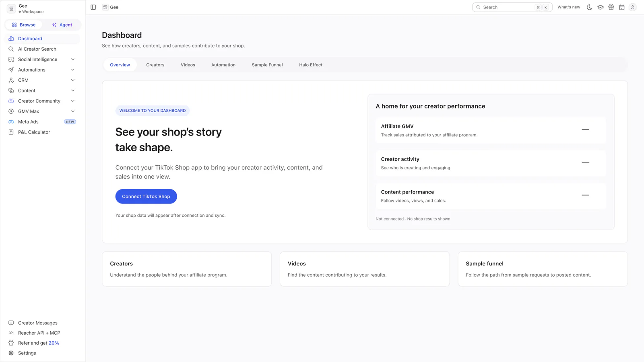Switch to Agent mode

point(62,25)
